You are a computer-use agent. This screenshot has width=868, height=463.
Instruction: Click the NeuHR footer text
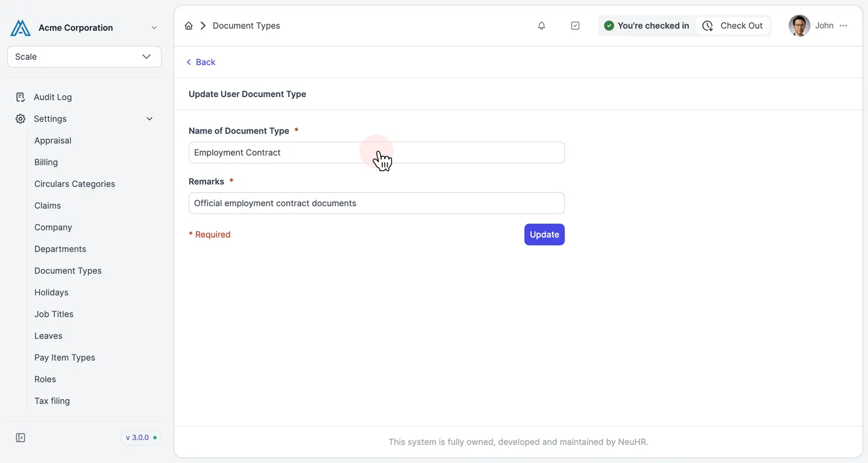click(x=518, y=442)
